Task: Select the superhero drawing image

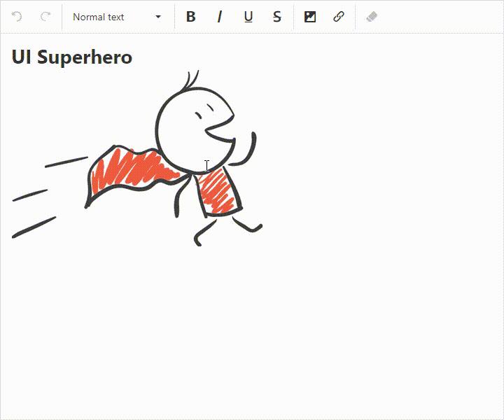Action: [x=137, y=158]
